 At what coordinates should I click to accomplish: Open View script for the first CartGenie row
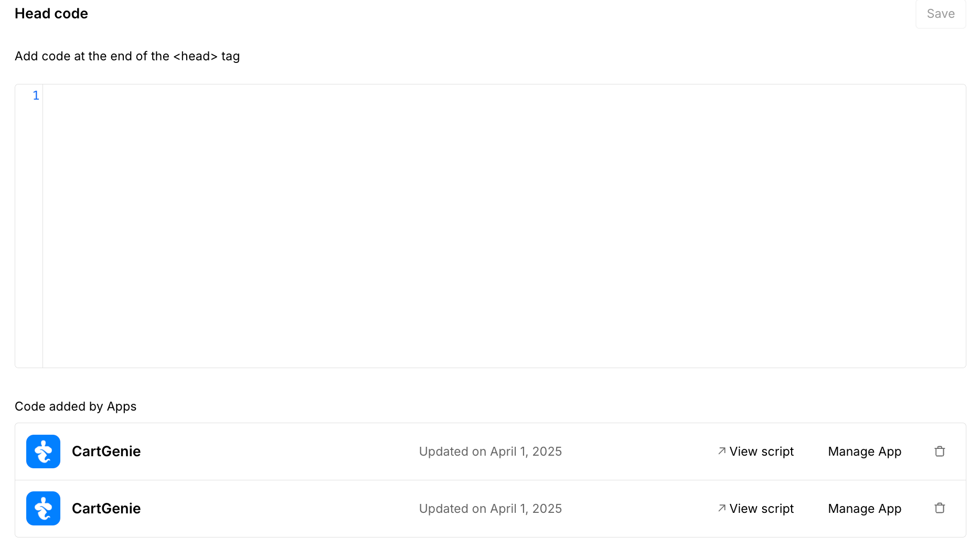761,451
